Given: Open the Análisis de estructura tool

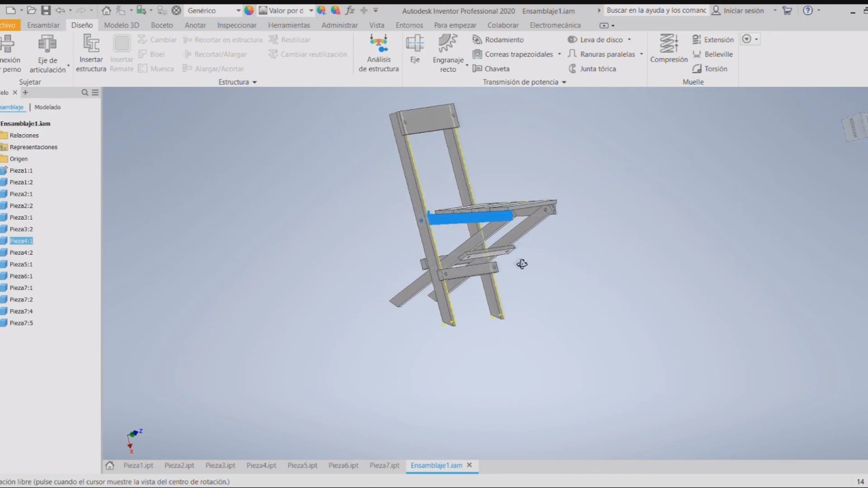Looking at the screenshot, I should [378, 53].
